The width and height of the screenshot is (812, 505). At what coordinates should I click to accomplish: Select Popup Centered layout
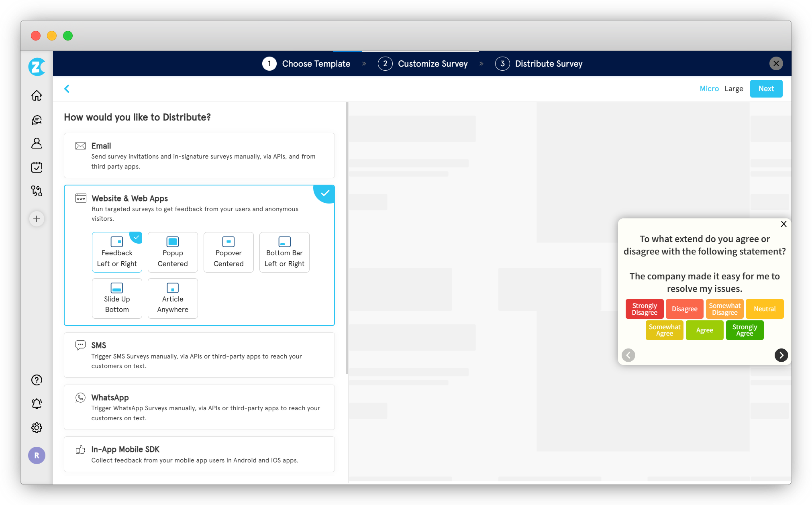(x=173, y=252)
